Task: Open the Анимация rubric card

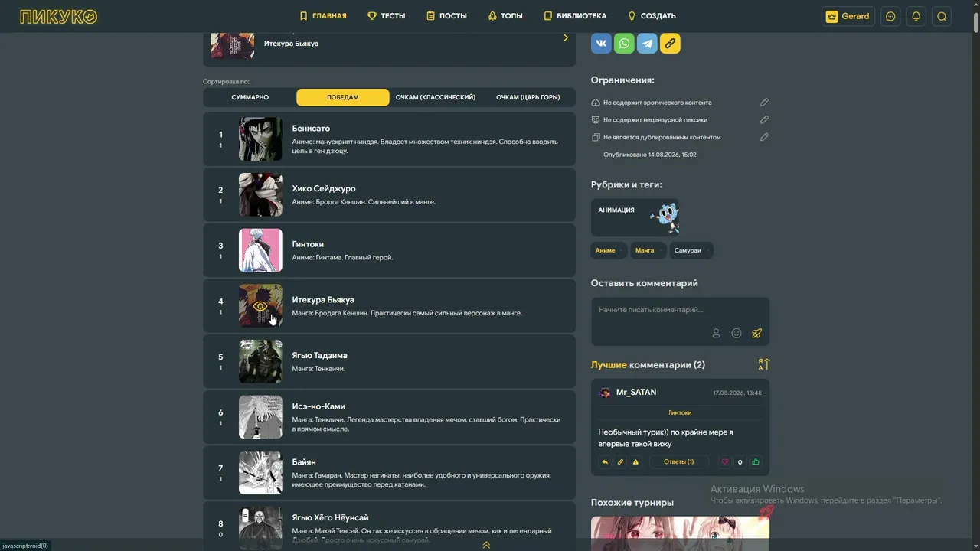Action: pos(635,217)
